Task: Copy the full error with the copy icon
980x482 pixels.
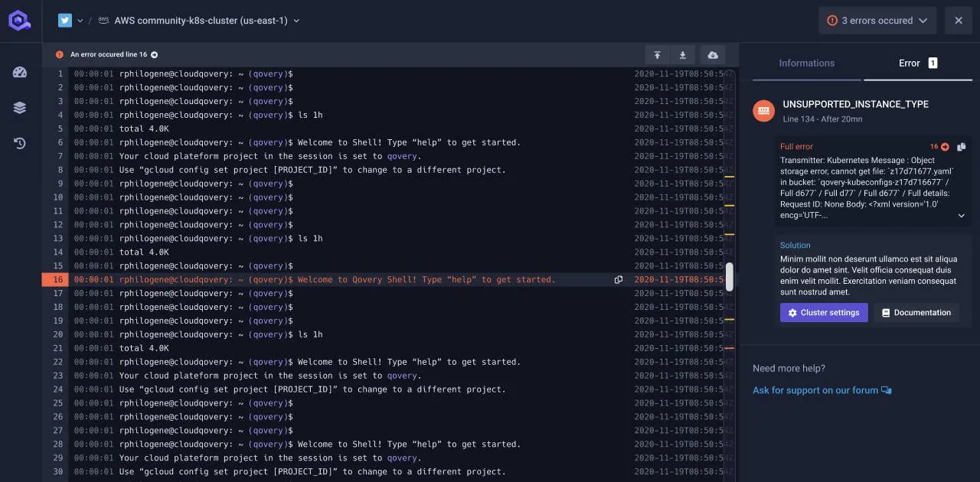Action: [x=962, y=146]
